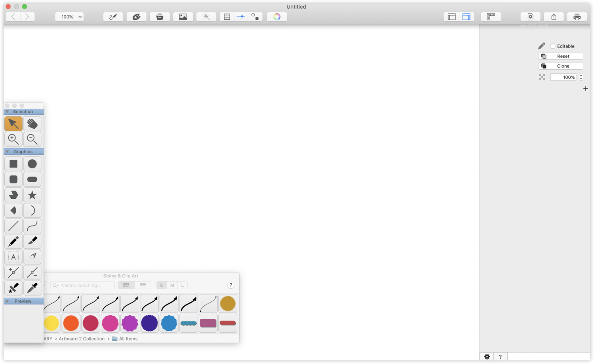Click the share toolbar button
This screenshot has width=594, height=364.
click(x=554, y=17)
